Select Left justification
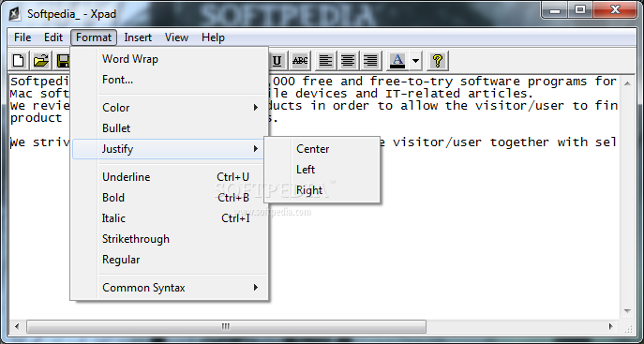Screen dimensions: 644x344 (x=322, y=170)
